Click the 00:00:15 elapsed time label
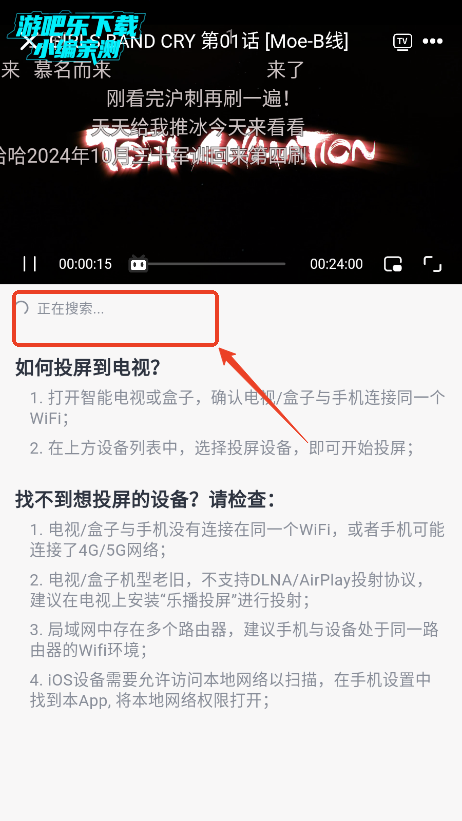 [x=85, y=264]
